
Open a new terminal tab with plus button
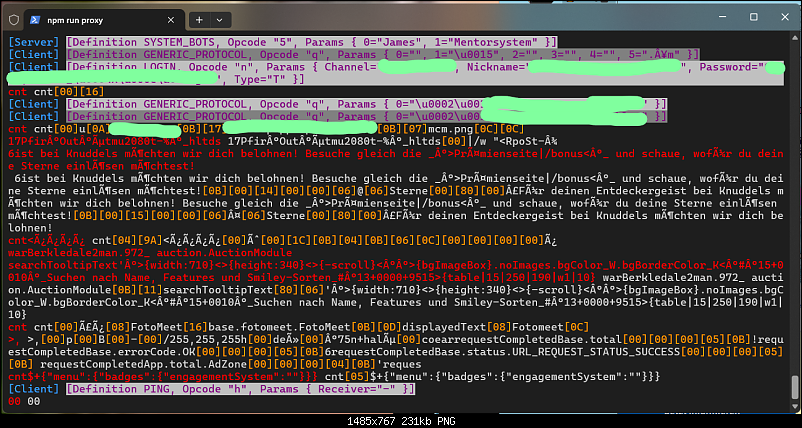(x=200, y=19)
